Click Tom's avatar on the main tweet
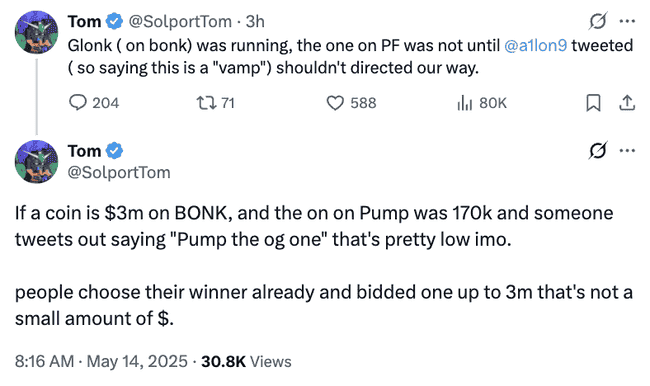 (36, 162)
